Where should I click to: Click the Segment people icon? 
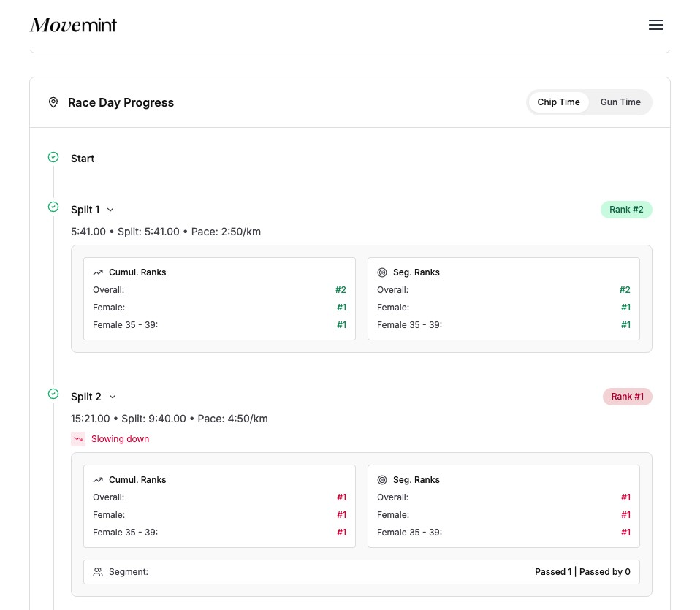(x=98, y=572)
